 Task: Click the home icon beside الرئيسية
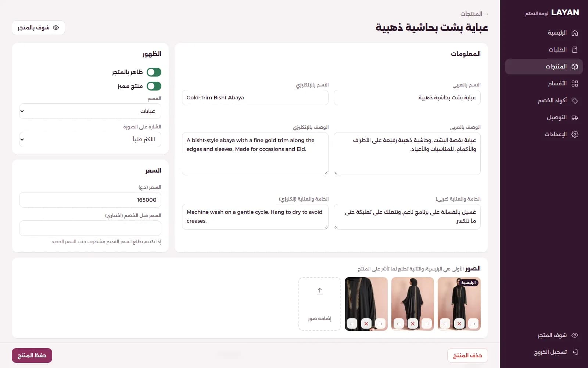pos(575,33)
